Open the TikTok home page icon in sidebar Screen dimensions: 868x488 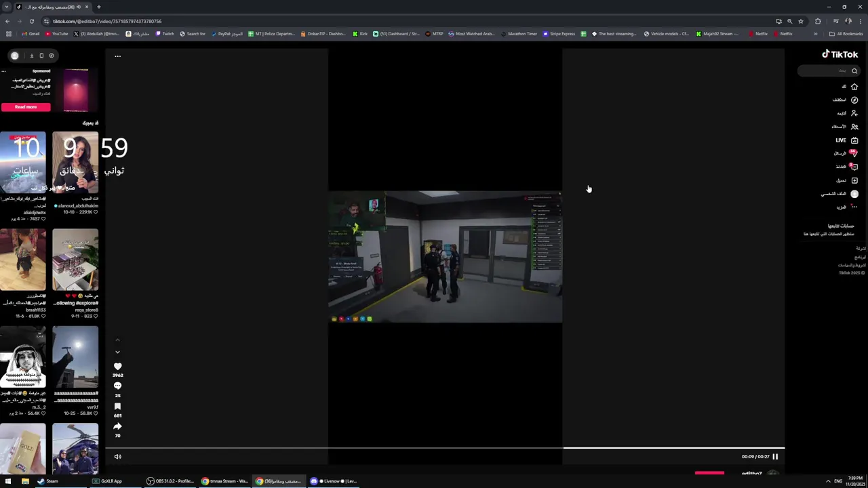(854, 87)
